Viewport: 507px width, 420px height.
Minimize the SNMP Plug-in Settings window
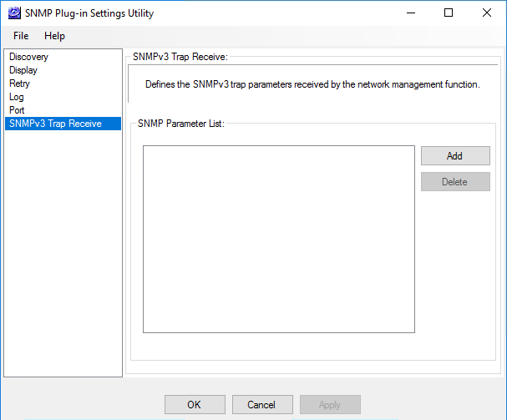point(410,13)
